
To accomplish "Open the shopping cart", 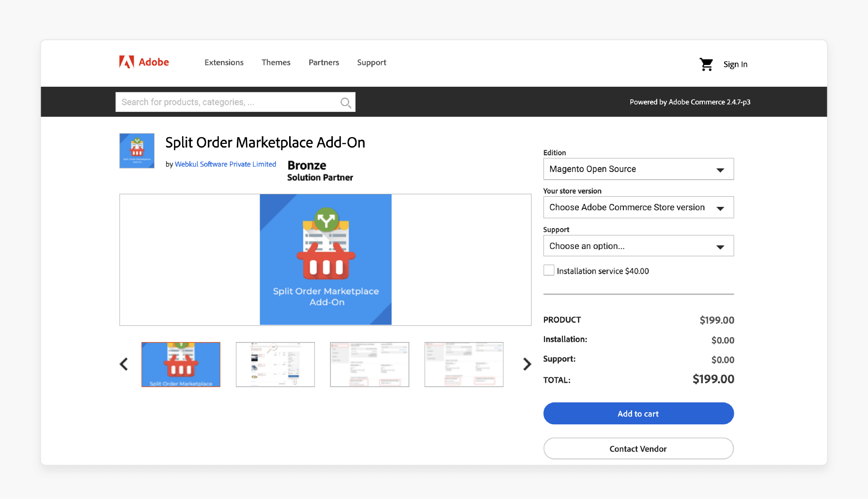I will pos(706,64).
